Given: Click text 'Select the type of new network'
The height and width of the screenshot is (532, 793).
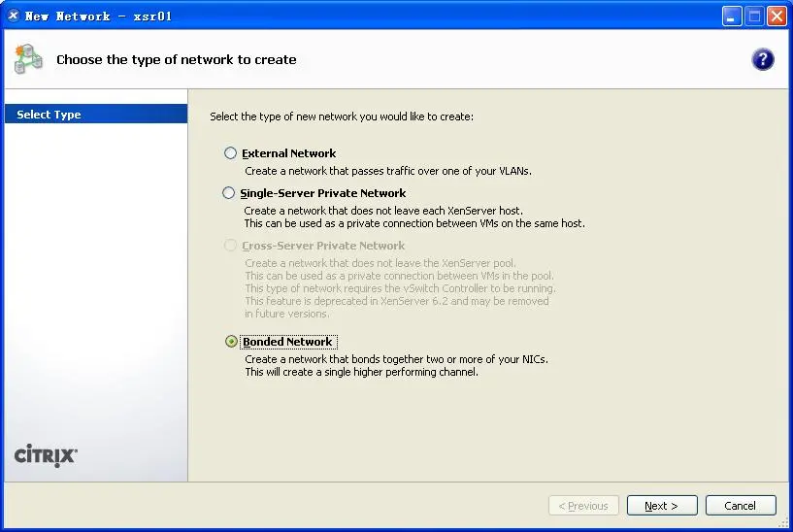Looking at the screenshot, I should (x=283, y=116).
